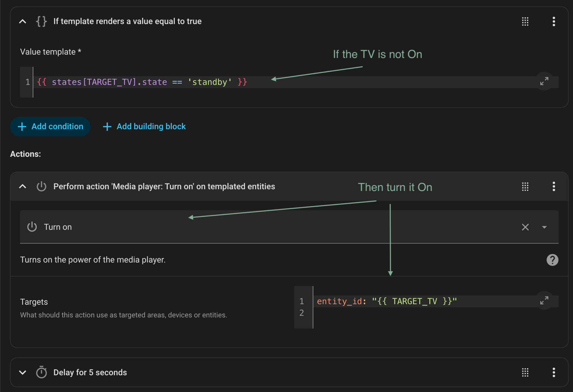Screen dimensions: 573x392
Task: Expand the targets YAML editor fullscreen
Action: coord(544,301)
